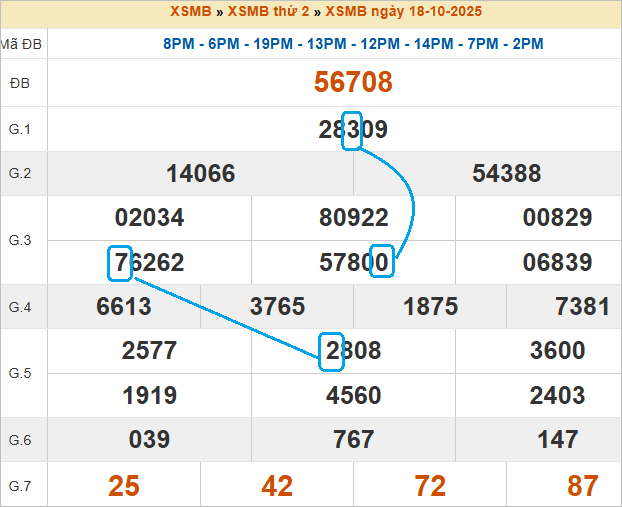Click the ĐB row label
Viewport: 622px width, 507px height.
pyautogui.click(x=20, y=83)
